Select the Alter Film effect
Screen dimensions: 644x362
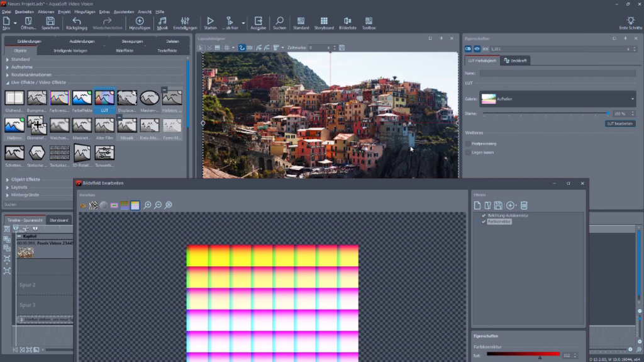pyautogui.click(x=104, y=126)
